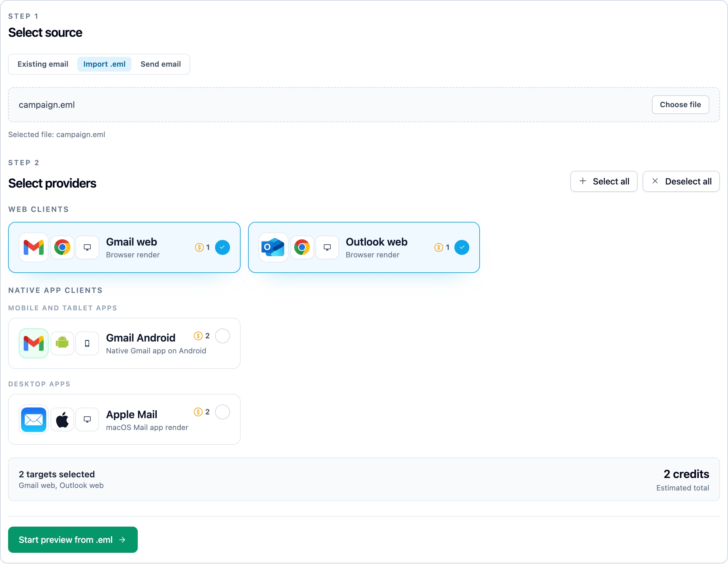Click the credit coin icon on Apple Mail

pyautogui.click(x=198, y=412)
